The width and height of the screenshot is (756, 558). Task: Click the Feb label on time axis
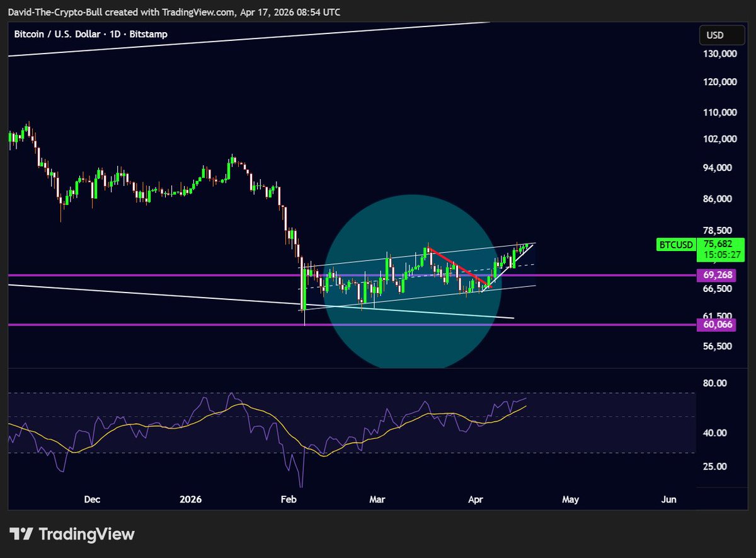288,499
